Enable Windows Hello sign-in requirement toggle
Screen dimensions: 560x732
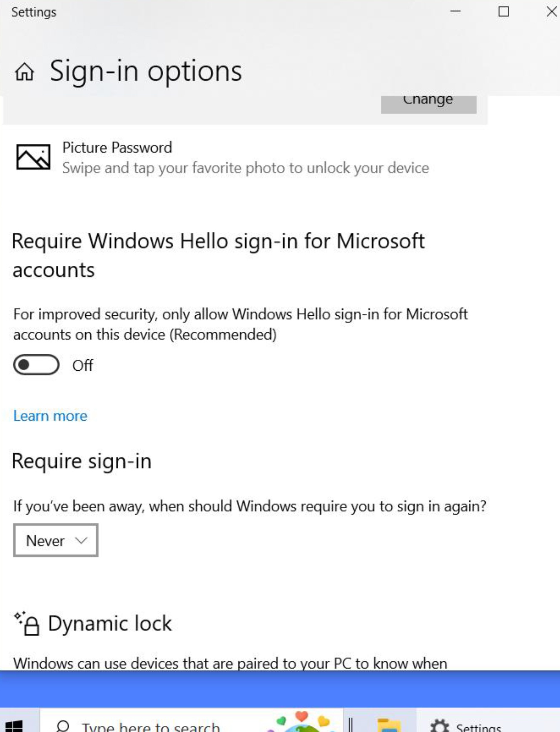click(37, 365)
